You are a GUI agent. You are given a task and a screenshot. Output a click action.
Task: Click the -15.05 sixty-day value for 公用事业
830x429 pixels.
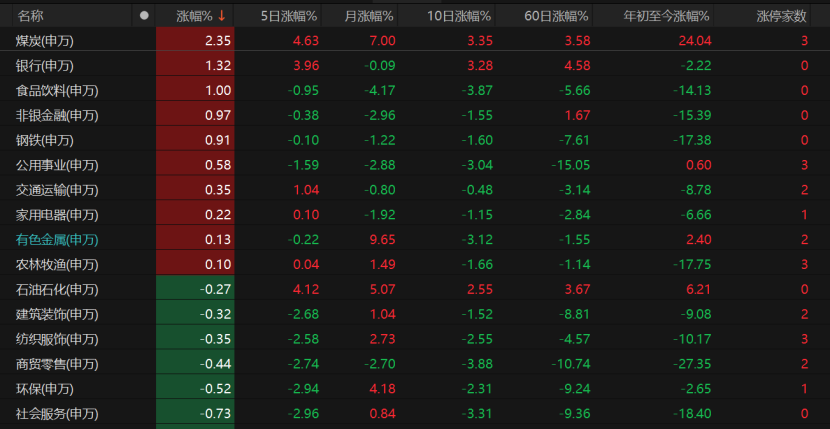(x=571, y=165)
